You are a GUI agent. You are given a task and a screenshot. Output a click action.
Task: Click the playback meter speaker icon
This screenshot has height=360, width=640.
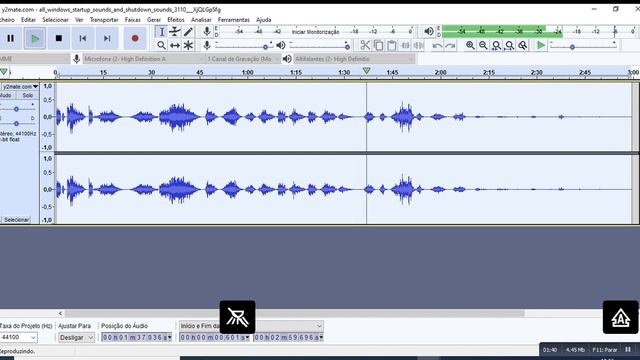click(429, 31)
